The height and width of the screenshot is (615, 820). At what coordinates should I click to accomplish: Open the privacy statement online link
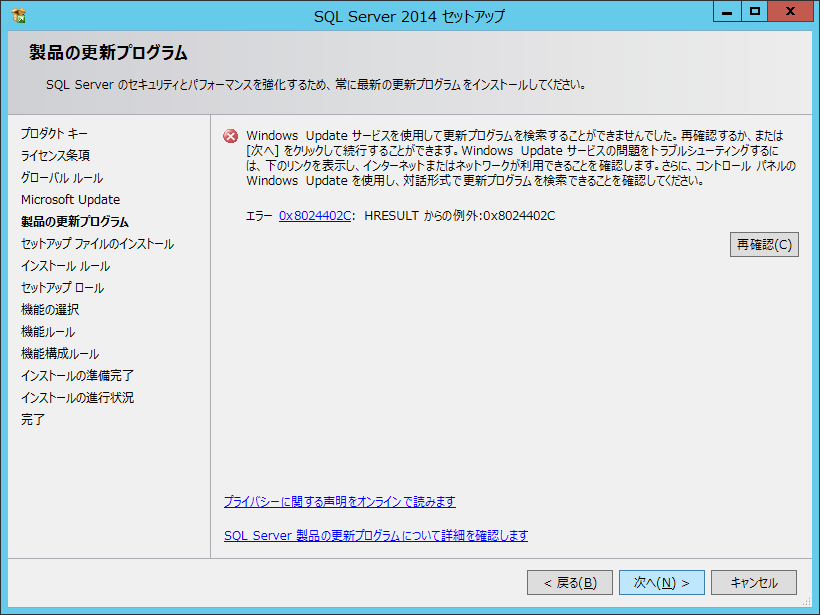pyautogui.click(x=339, y=502)
